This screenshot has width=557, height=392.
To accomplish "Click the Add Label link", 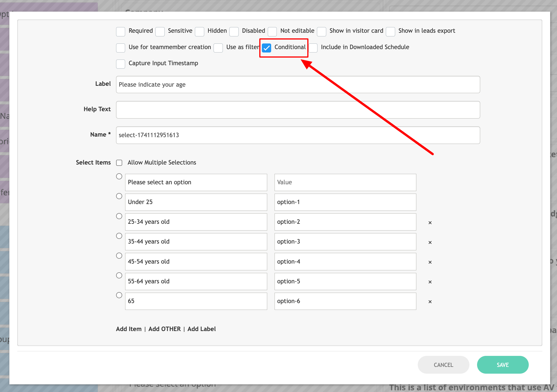I will 201,329.
